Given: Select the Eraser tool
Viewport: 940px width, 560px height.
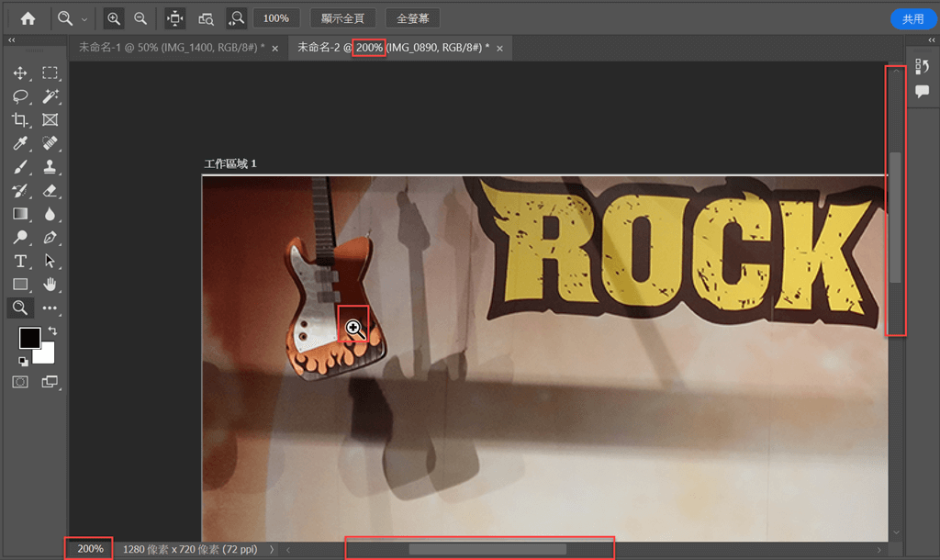Looking at the screenshot, I should tap(50, 191).
